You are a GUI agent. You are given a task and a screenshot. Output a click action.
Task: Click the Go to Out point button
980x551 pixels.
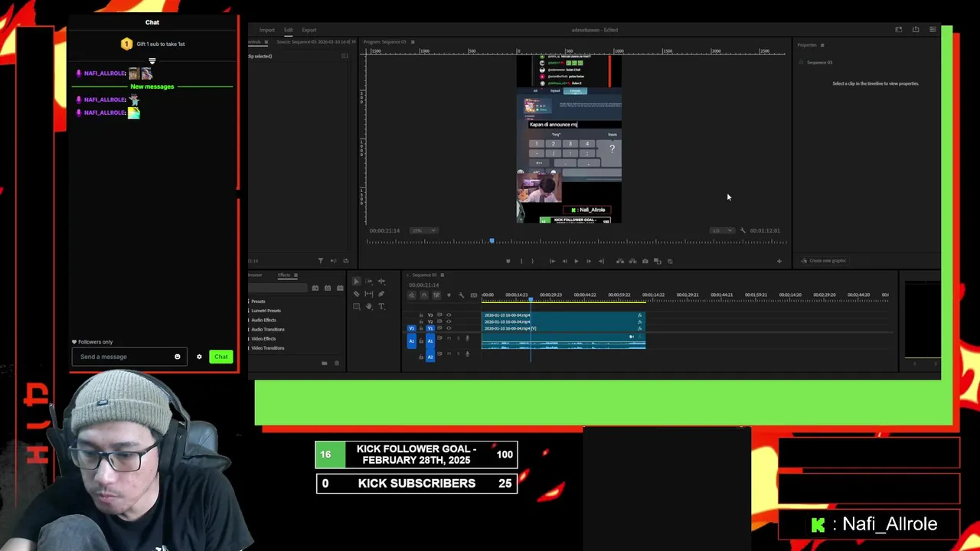click(601, 261)
